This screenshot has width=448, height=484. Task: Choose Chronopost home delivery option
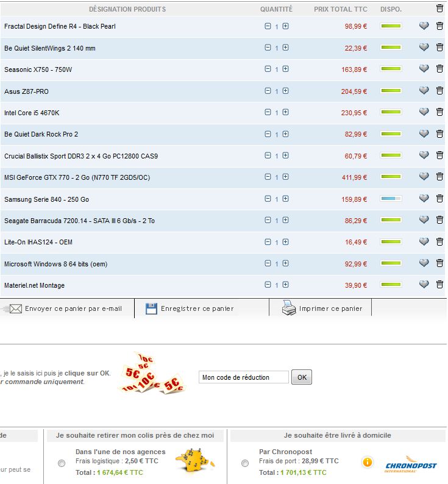[x=245, y=463]
